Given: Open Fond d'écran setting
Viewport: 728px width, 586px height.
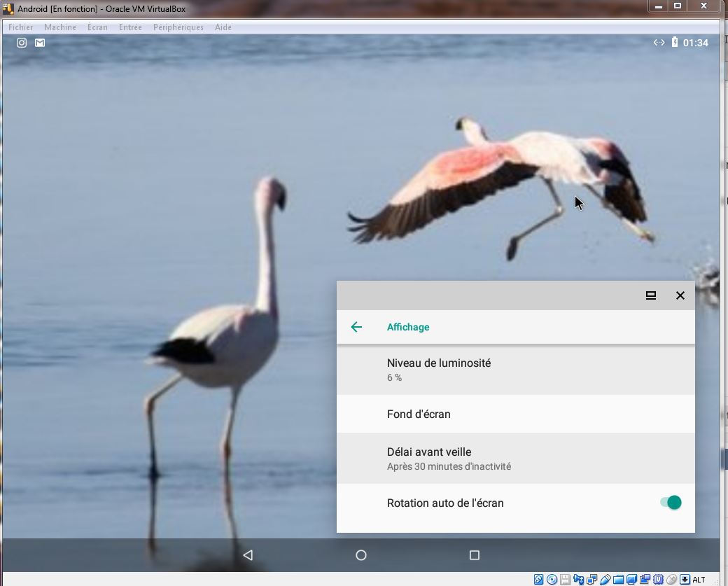Looking at the screenshot, I should 515,414.
